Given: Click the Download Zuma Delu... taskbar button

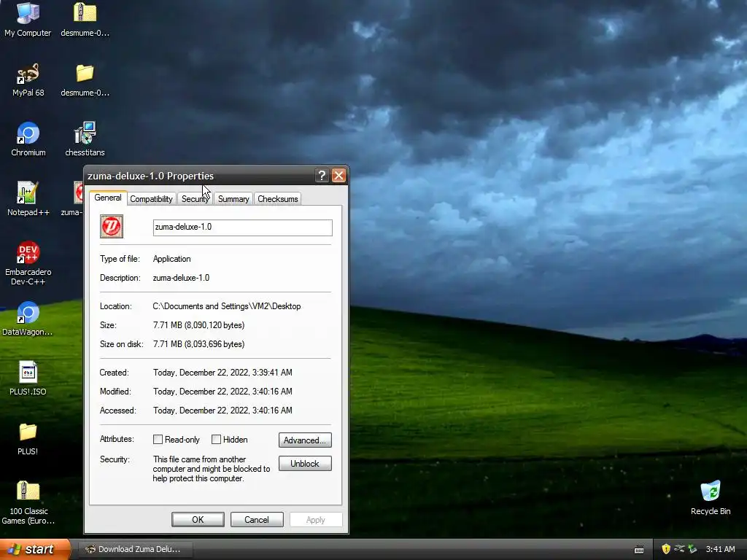Looking at the screenshot, I should pos(135,549).
